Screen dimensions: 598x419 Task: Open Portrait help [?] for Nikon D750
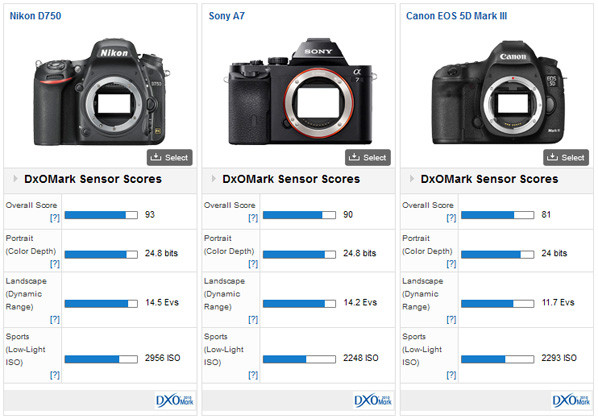click(x=55, y=263)
